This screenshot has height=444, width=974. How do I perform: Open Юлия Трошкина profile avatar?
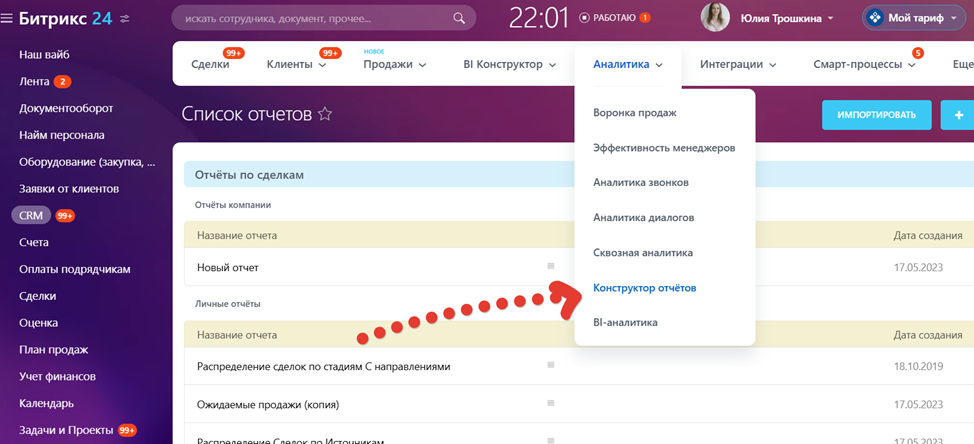pyautogui.click(x=715, y=17)
